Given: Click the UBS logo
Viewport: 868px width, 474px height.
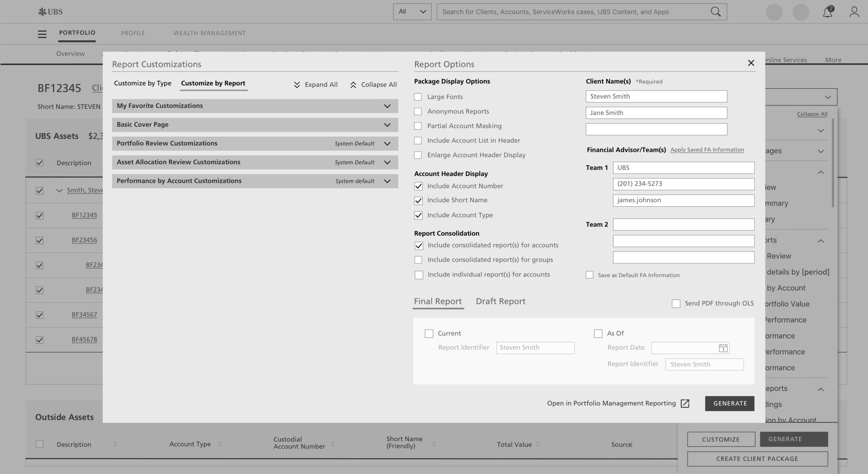Looking at the screenshot, I should coord(50,12).
